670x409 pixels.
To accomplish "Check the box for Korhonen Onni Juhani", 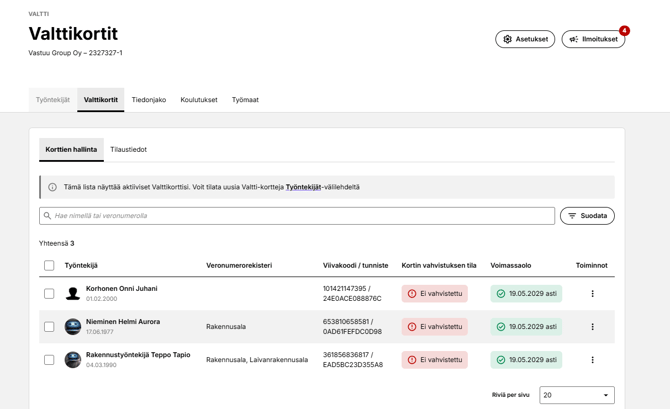I will 49,294.
